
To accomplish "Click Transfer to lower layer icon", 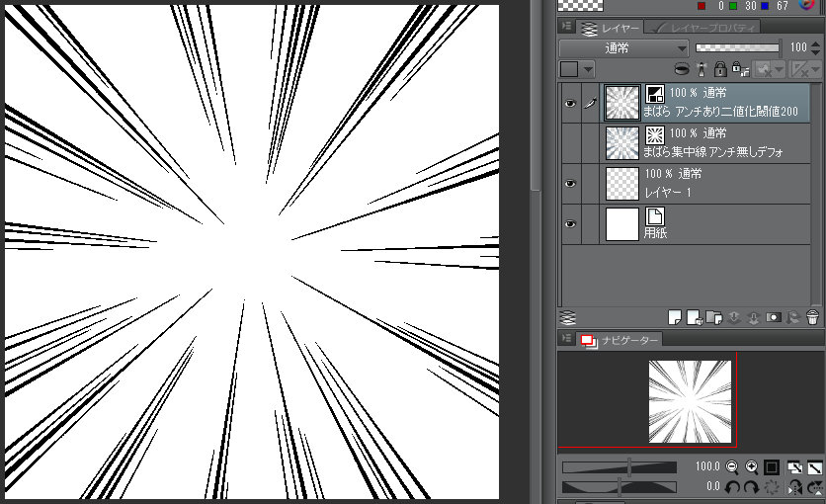I will coord(734,317).
